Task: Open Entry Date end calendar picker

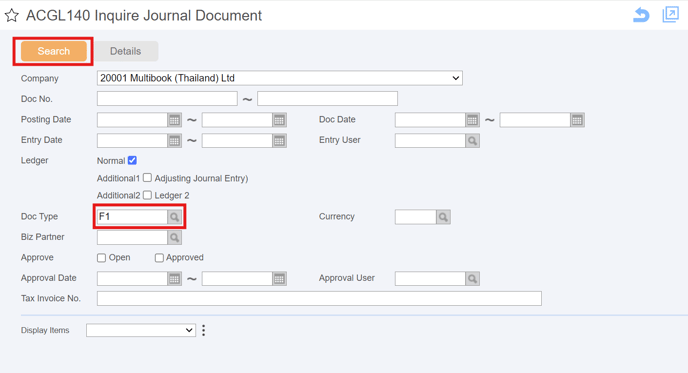Action: 280,140
